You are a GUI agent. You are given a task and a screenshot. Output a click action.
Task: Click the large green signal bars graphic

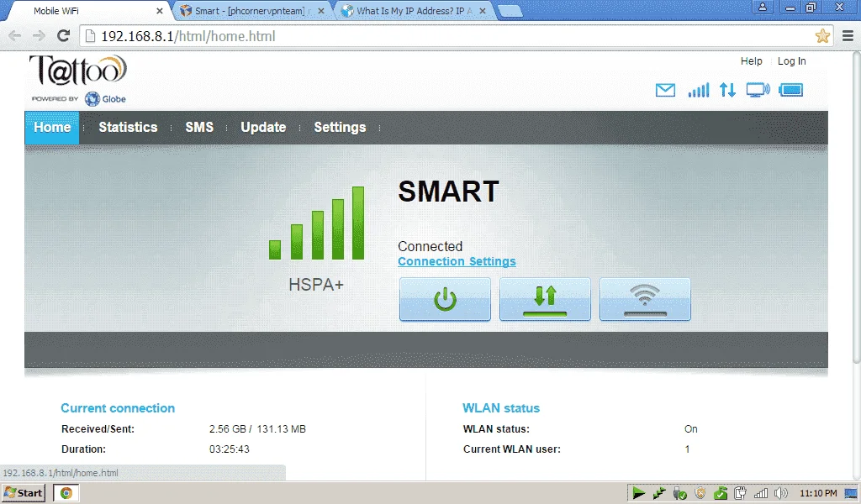316,223
